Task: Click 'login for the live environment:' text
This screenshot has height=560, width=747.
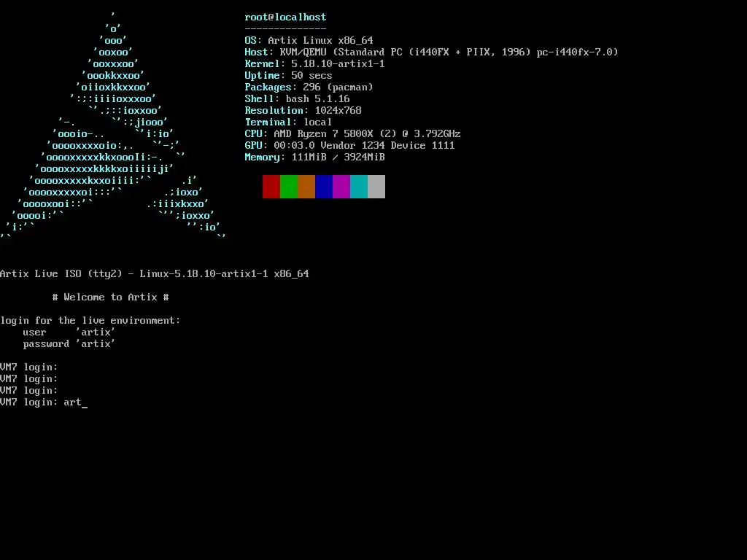Action: tap(90, 321)
